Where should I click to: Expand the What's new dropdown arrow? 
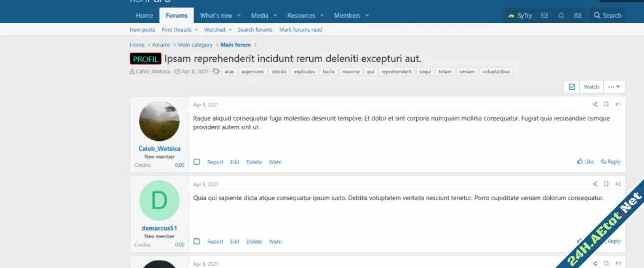click(239, 15)
